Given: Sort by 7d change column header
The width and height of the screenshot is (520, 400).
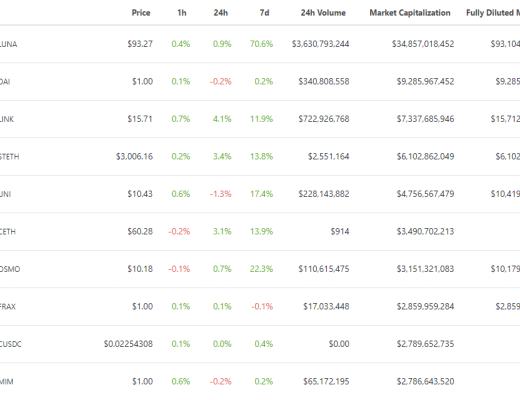Looking at the screenshot, I should point(264,13).
